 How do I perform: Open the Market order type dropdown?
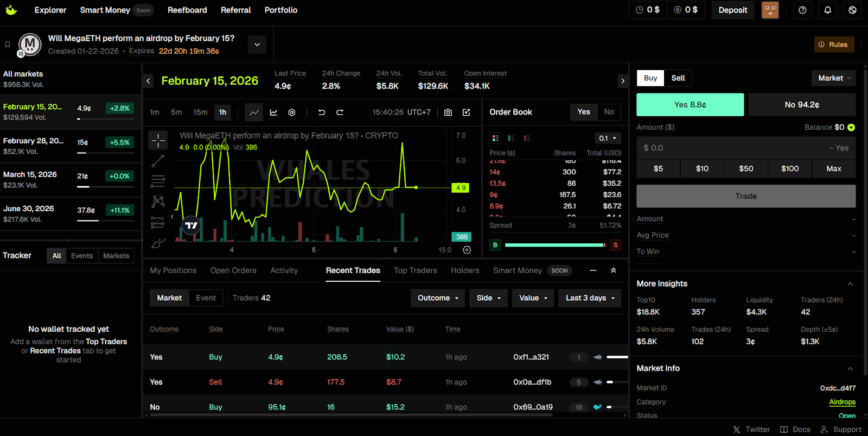(x=834, y=78)
